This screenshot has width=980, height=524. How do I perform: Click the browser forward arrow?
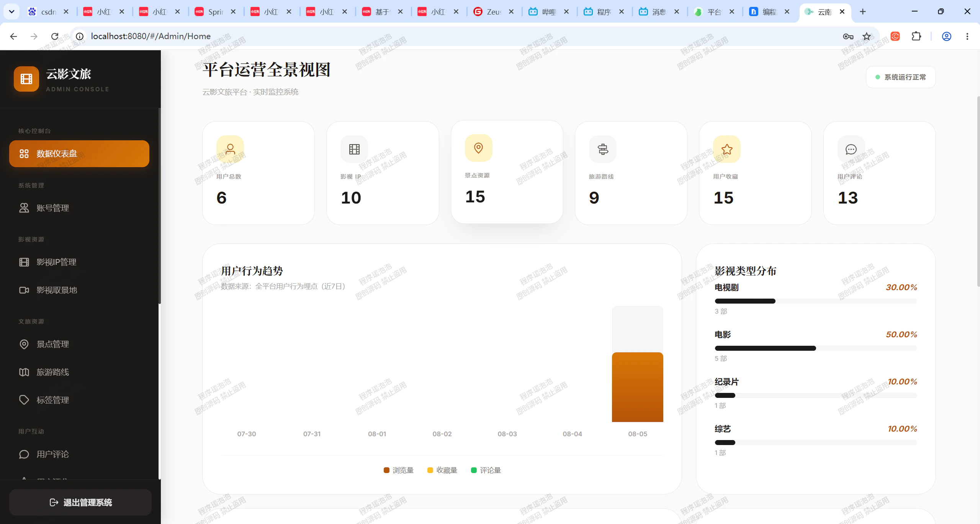point(34,36)
